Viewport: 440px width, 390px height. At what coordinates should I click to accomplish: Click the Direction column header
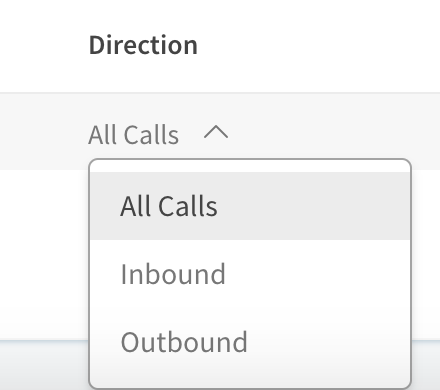tap(143, 45)
